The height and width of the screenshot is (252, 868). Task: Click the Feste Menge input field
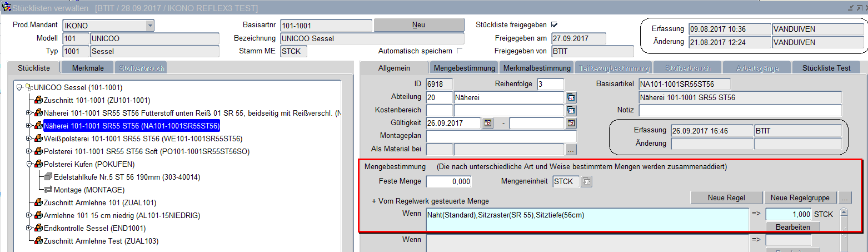(449, 181)
